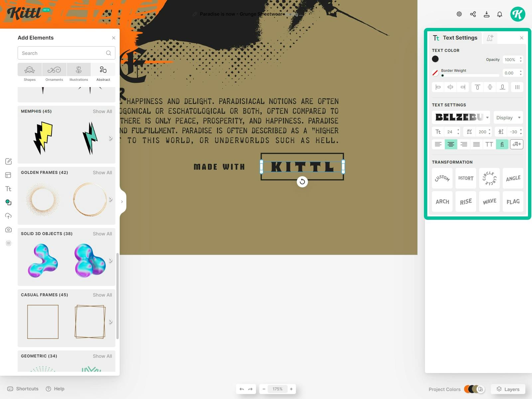Viewport: 532px width, 399px height.
Task: Open the BELZEBU font dropdown
Action: click(x=461, y=117)
